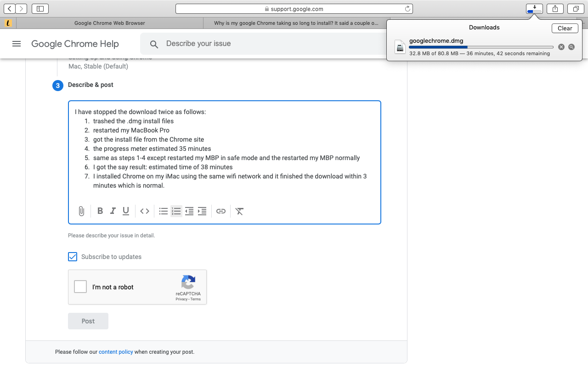Click the Google Chrome Help title
Screen dimensions: 588x368
(75, 44)
